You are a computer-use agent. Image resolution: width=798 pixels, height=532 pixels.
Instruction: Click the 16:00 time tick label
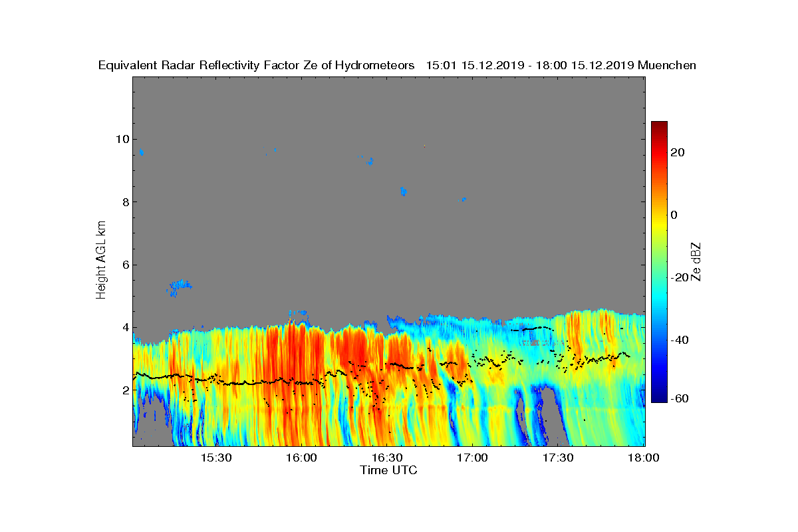pyautogui.click(x=302, y=458)
